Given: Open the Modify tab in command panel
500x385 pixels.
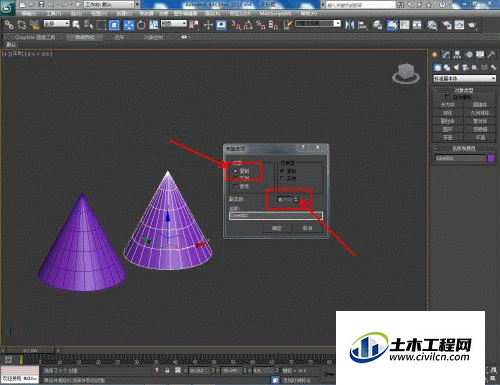Looking at the screenshot, I should point(446,54).
